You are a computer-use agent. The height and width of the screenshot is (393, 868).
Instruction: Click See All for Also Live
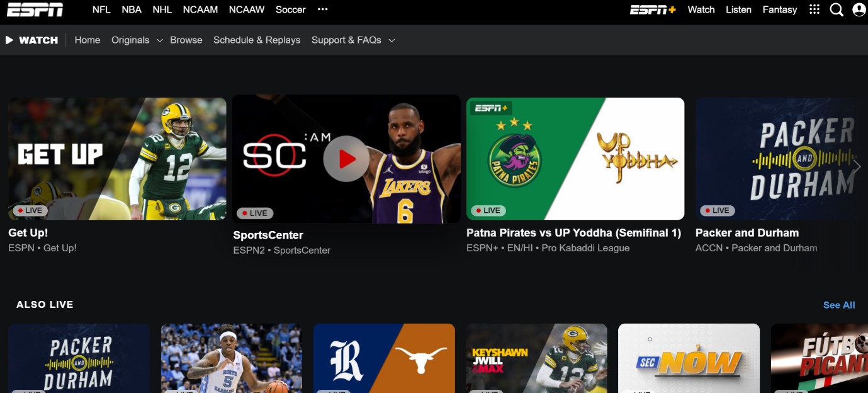pos(839,305)
